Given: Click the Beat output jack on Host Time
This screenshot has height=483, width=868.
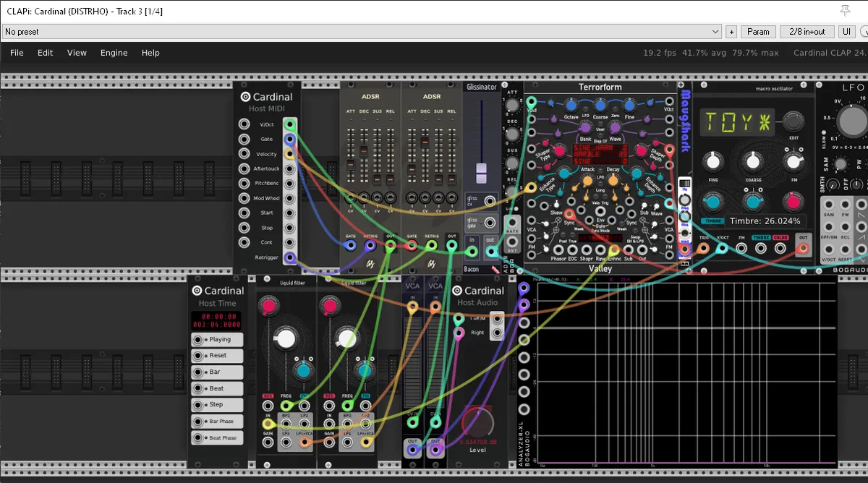Looking at the screenshot, I should pos(197,388).
